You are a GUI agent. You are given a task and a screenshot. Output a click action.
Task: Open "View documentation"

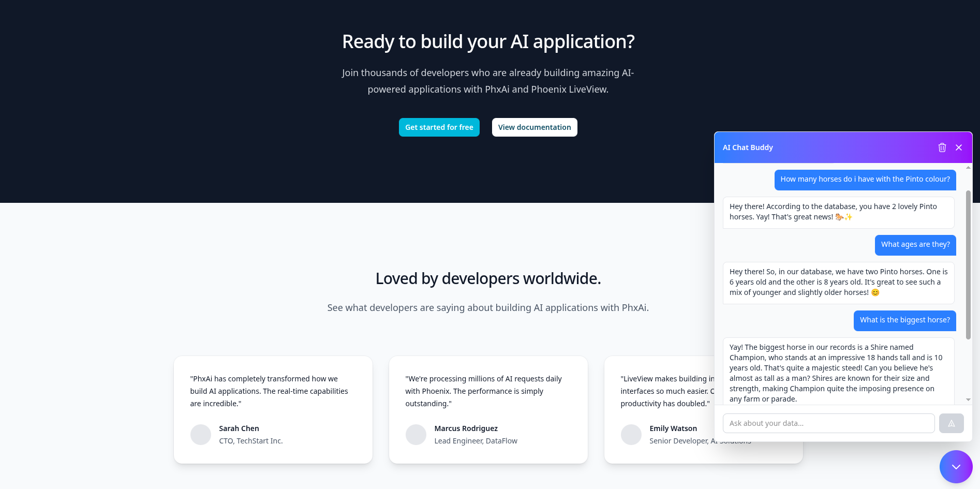pos(534,127)
